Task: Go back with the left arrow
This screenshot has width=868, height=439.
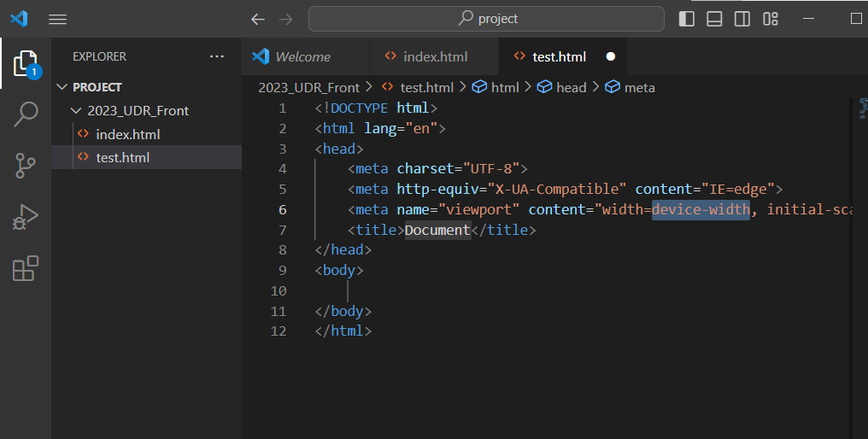Action: (258, 20)
